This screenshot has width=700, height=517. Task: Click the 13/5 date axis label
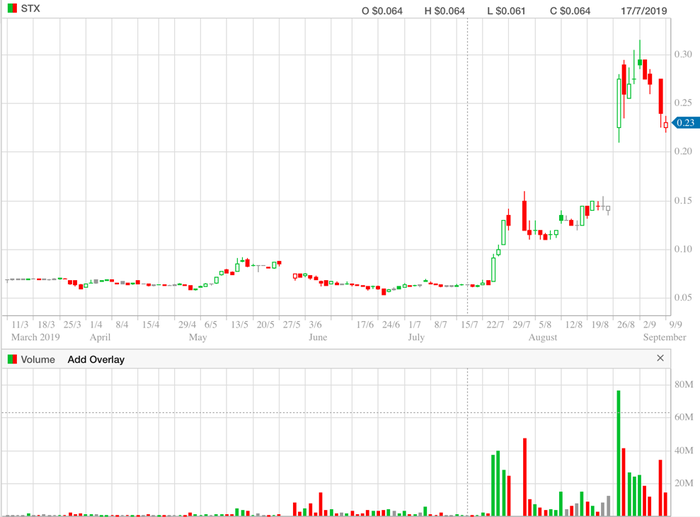(x=239, y=325)
